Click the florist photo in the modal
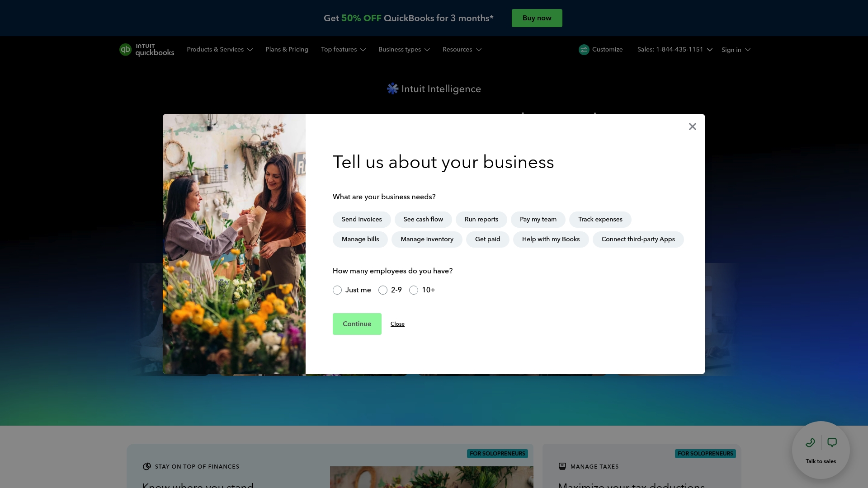Viewport: 868px width, 488px height. [x=234, y=244]
